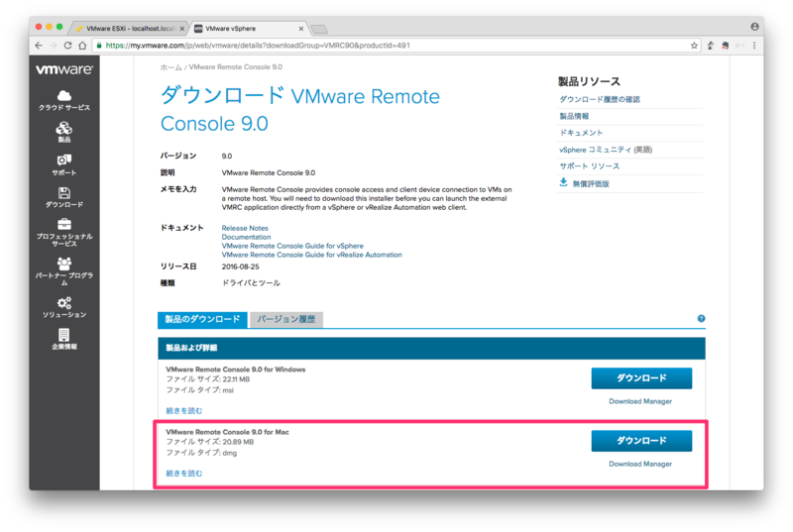This screenshot has height=532, width=793.
Task: Bookmark page with star icon
Action: pos(694,46)
